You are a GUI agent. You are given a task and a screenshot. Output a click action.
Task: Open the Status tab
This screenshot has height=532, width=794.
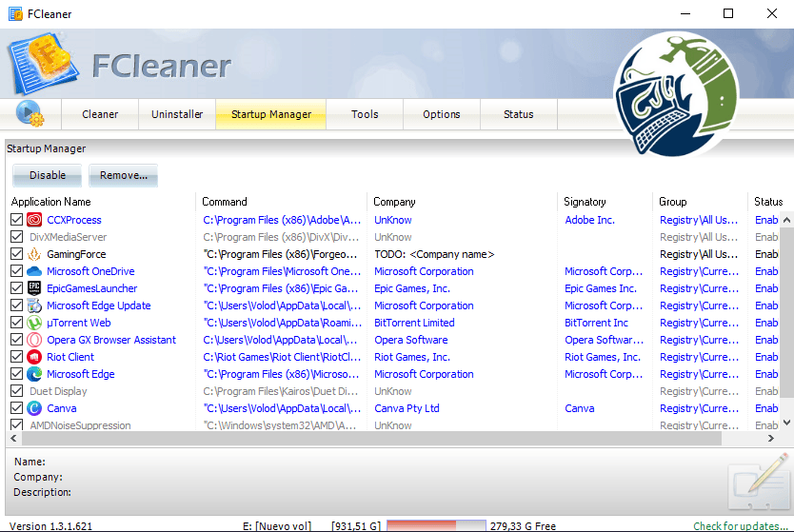(x=519, y=114)
